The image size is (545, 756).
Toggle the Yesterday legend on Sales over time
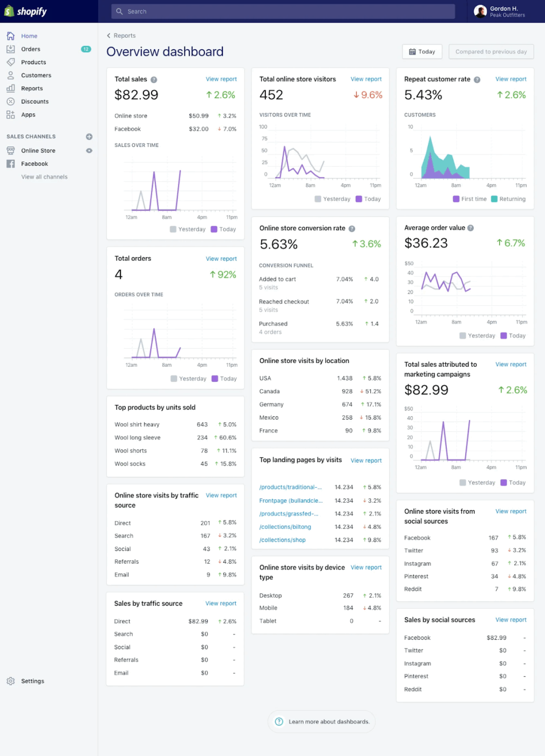click(x=188, y=229)
